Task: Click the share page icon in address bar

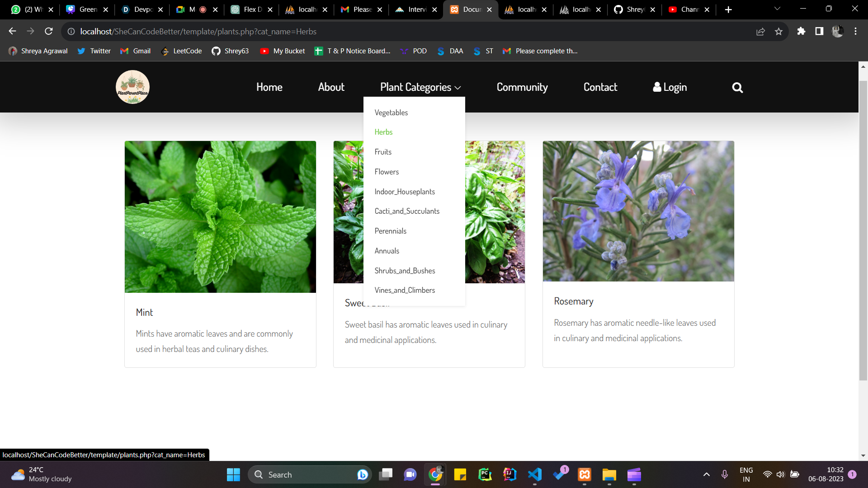Action: [760, 31]
